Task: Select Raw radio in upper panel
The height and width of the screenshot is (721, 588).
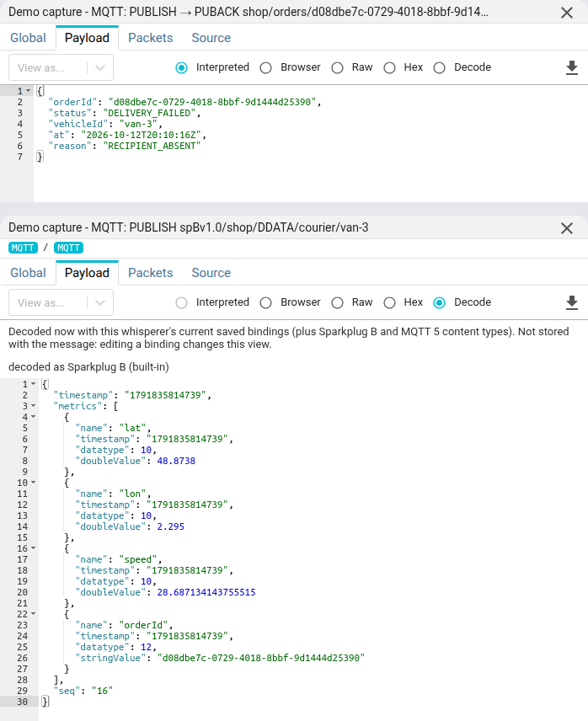Action: coord(338,67)
